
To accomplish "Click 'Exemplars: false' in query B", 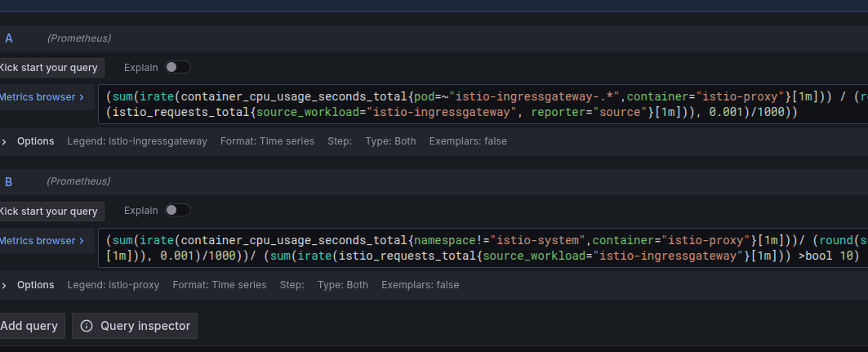I will (421, 285).
